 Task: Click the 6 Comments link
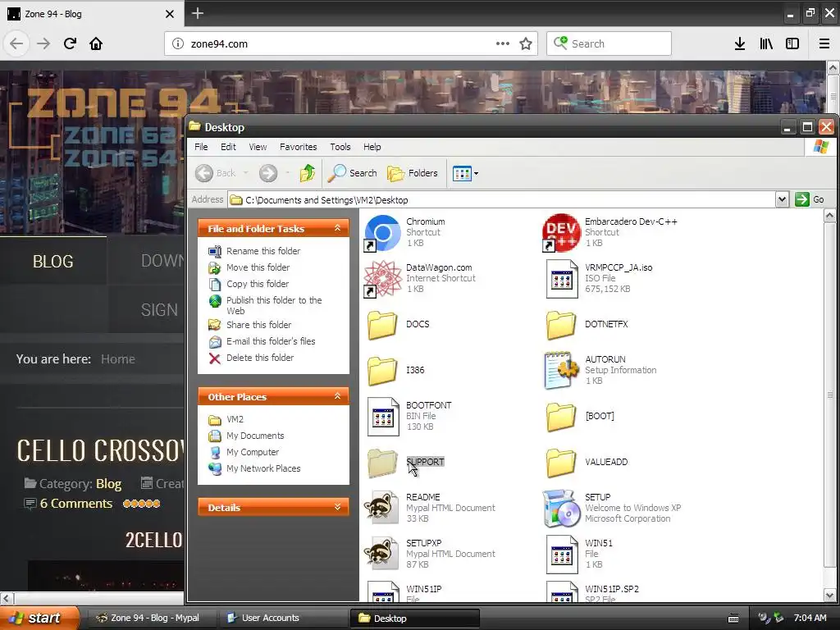(x=76, y=504)
